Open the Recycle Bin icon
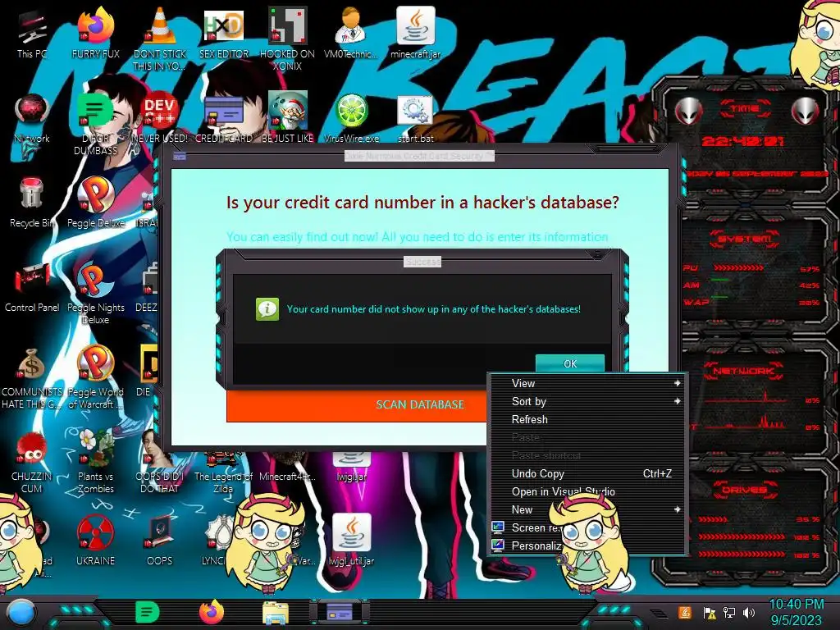Viewport: 840px width, 630px height. (x=32, y=203)
